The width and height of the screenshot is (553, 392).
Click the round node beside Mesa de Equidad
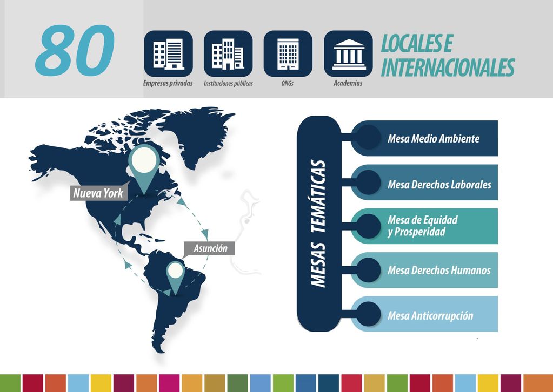coord(368,226)
